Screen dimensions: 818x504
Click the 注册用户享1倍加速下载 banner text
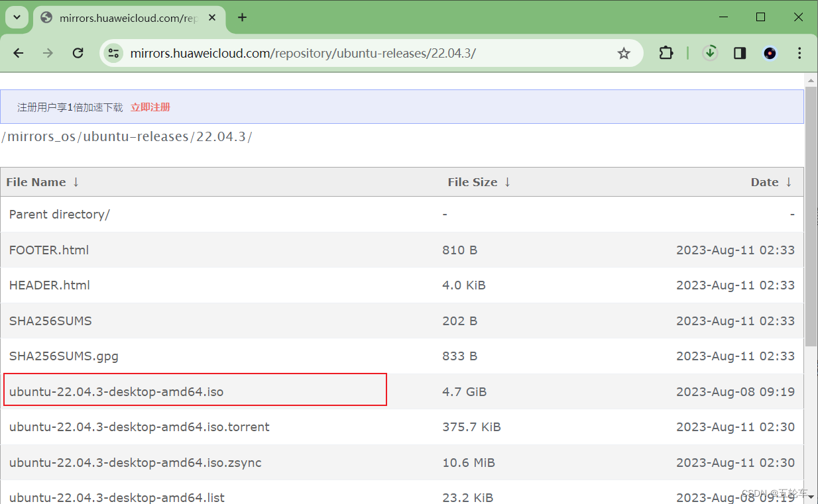70,107
